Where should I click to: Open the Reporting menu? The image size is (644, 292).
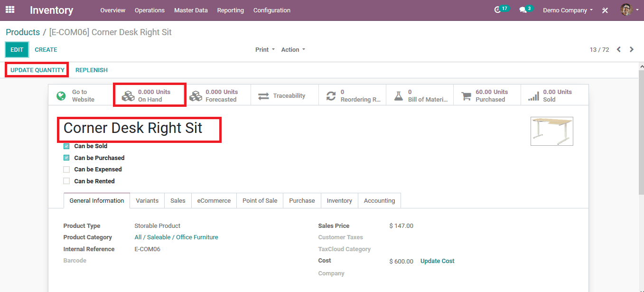point(231,10)
